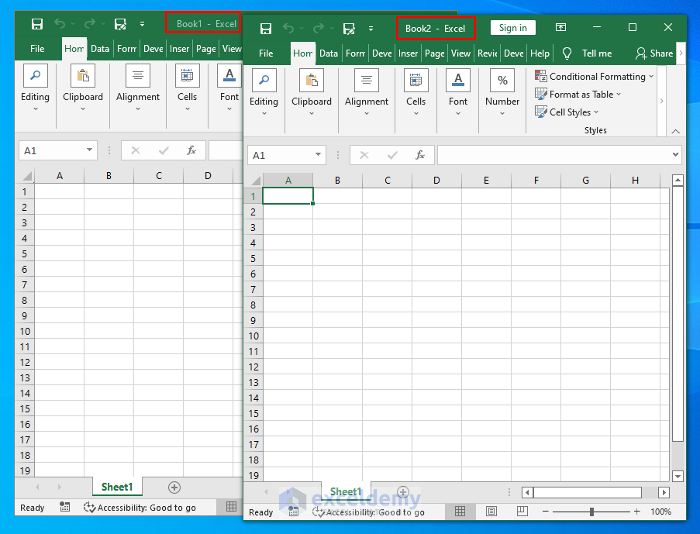Click Normal view in Book1 status bar

click(231, 507)
